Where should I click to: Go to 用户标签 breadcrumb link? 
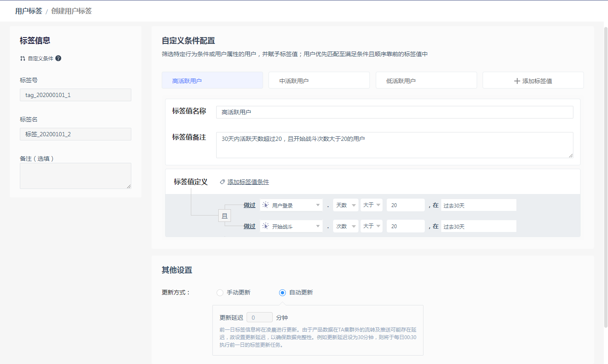(x=29, y=11)
